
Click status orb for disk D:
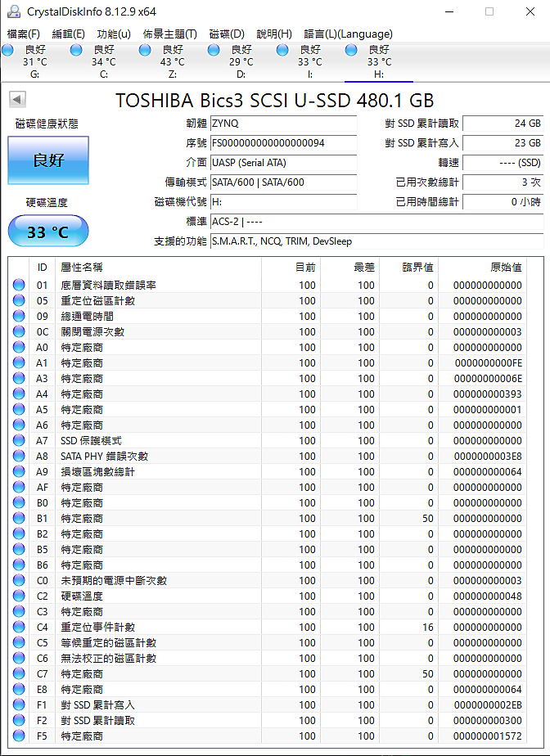point(214,50)
